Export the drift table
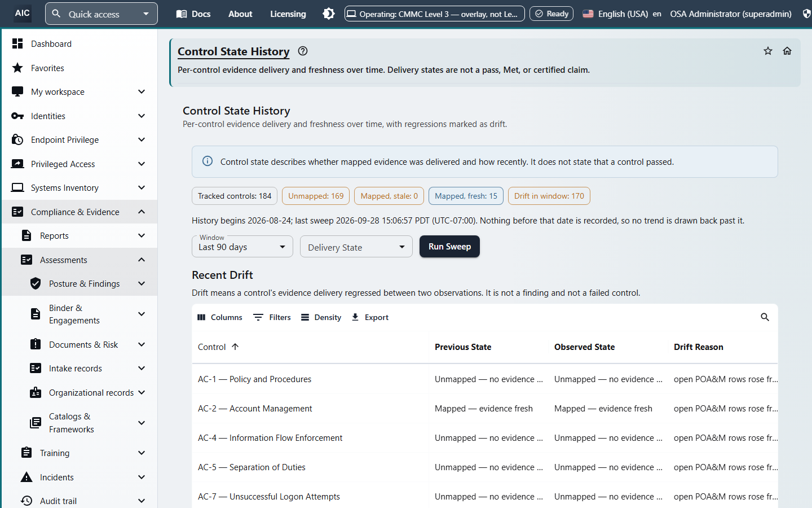This screenshot has height=508, width=812. (x=370, y=318)
